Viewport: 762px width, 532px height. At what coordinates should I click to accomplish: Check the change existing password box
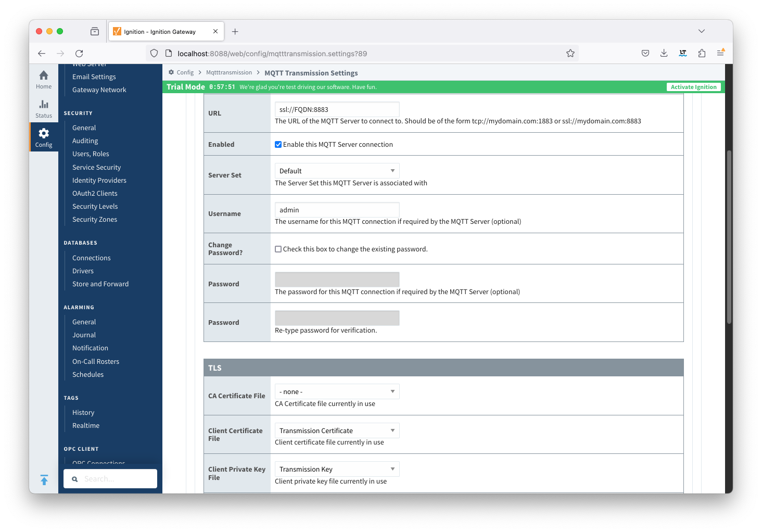point(278,249)
